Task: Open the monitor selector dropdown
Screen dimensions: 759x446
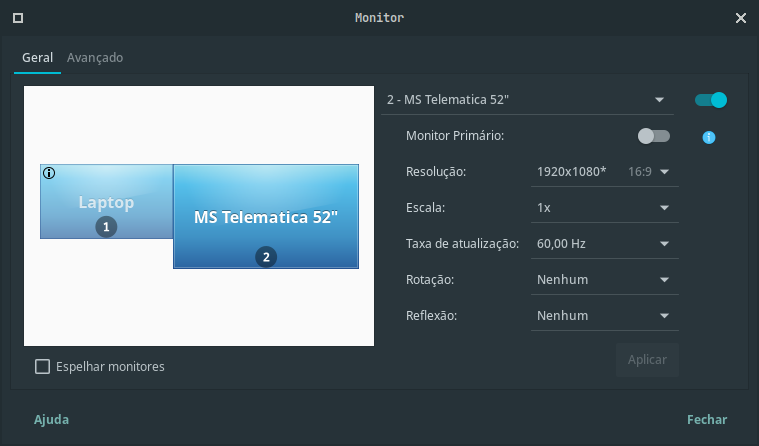Action: click(527, 100)
